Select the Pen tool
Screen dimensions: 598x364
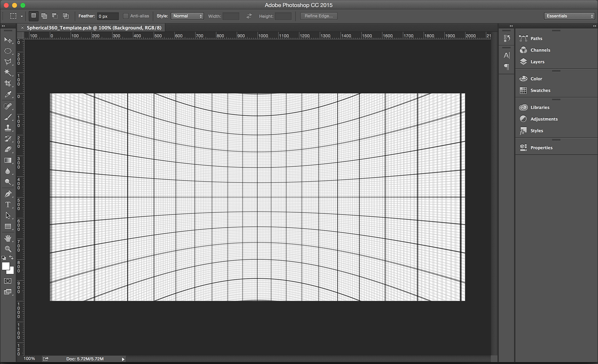click(8, 194)
